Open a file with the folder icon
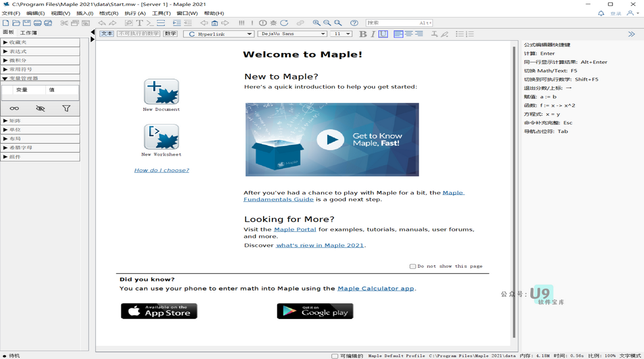Image resolution: width=644 pixels, height=359 pixels. (16, 23)
